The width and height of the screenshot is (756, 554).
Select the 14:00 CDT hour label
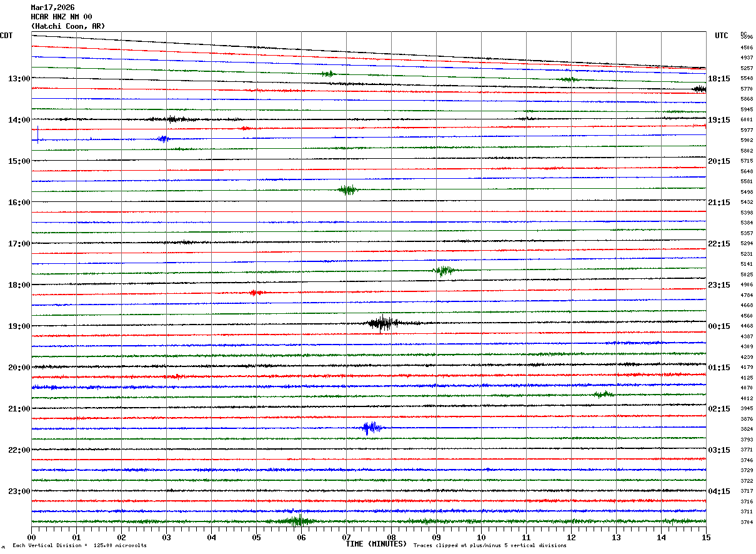coord(19,120)
